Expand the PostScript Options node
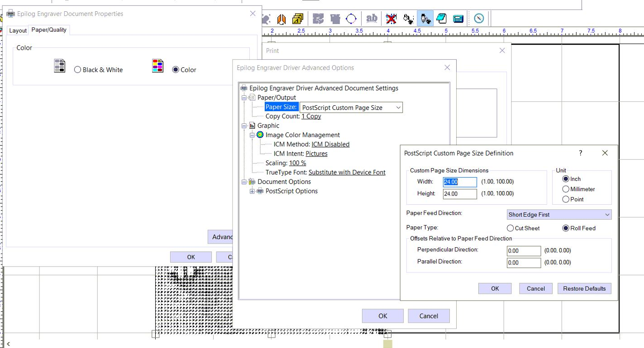The width and height of the screenshot is (644, 348). tap(252, 191)
